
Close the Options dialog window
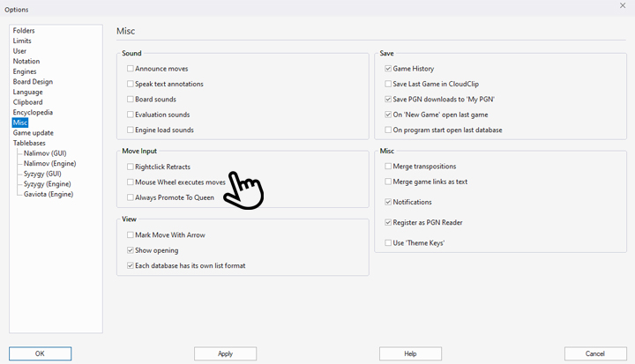[x=623, y=6]
